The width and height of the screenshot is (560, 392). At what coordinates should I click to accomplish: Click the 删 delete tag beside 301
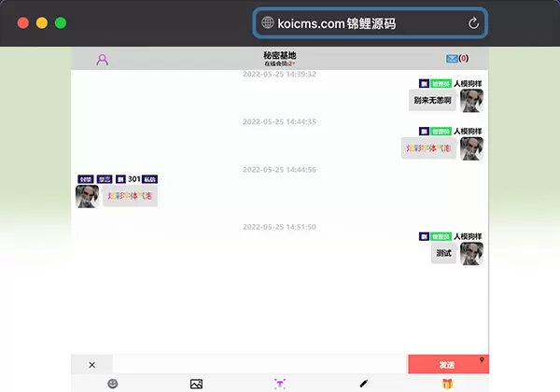tap(120, 179)
